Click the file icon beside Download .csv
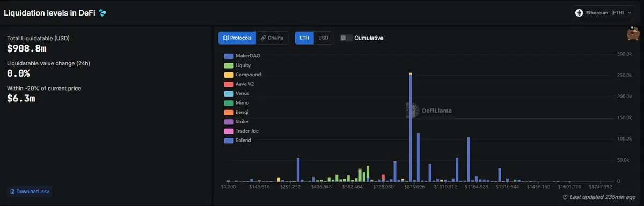 click(12, 192)
